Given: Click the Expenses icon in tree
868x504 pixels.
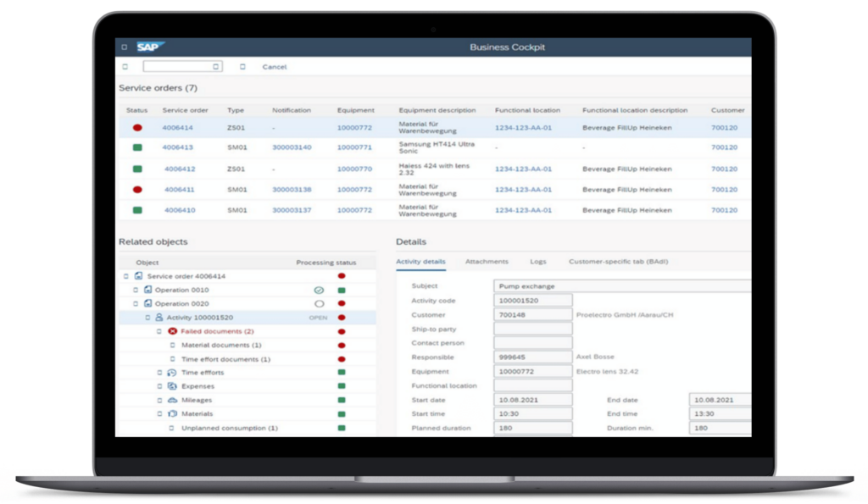Looking at the screenshot, I should click(x=172, y=386).
